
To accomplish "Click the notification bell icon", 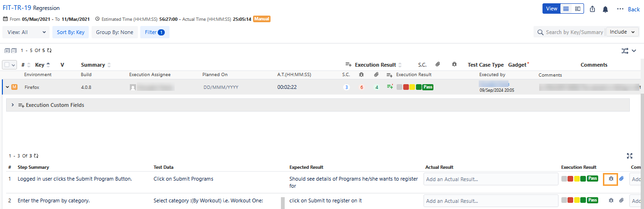I will (605, 9).
